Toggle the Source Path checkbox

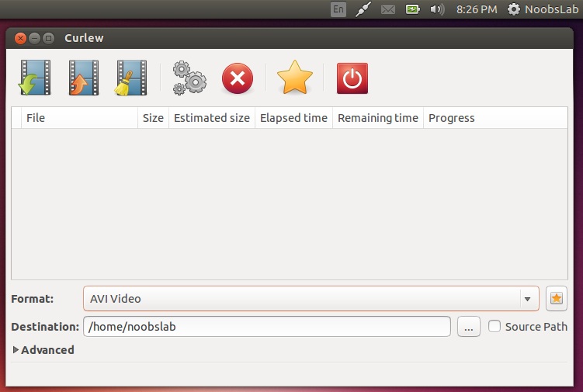pos(495,326)
